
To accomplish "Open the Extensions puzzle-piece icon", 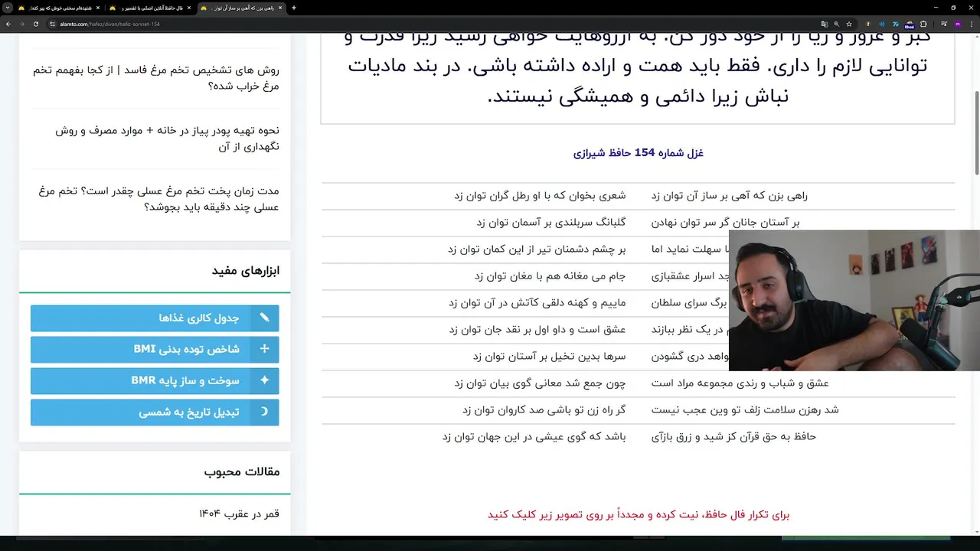I will coord(923,24).
